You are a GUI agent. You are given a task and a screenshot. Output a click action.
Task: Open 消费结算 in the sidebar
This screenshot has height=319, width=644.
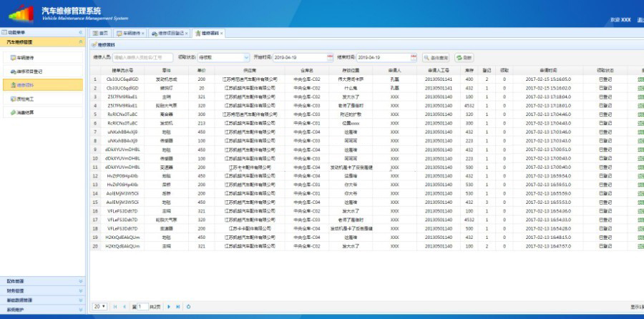click(26, 112)
